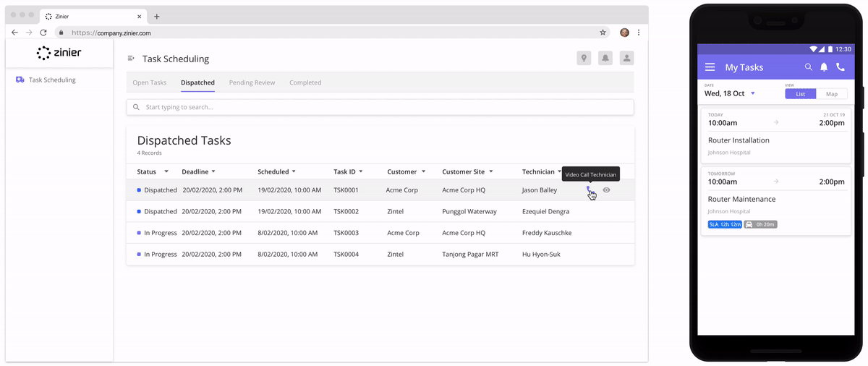This screenshot has width=868, height=366.
Task: Open the date dropdown Wed, 18 Oct
Action: 730,93
